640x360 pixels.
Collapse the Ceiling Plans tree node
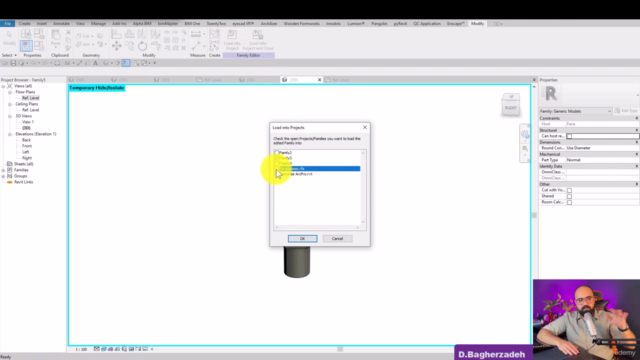coord(9,104)
